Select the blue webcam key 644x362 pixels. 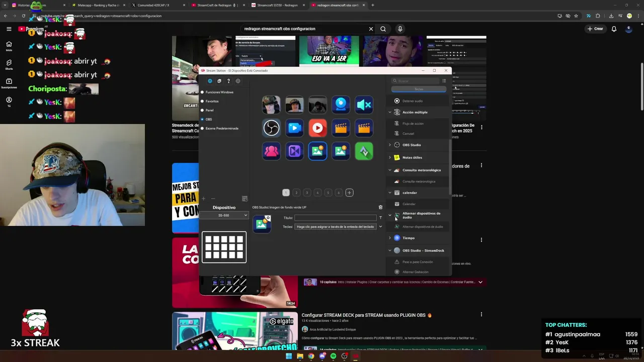pyautogui.click(x=341, y=105)
